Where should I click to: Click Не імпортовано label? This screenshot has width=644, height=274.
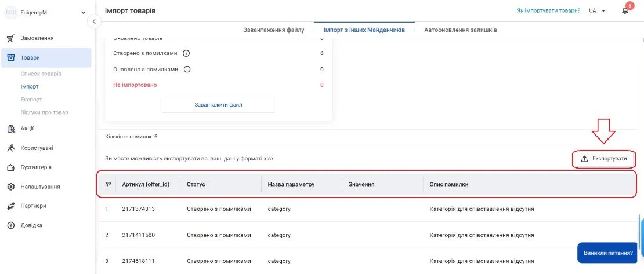[x=135, y=85]
